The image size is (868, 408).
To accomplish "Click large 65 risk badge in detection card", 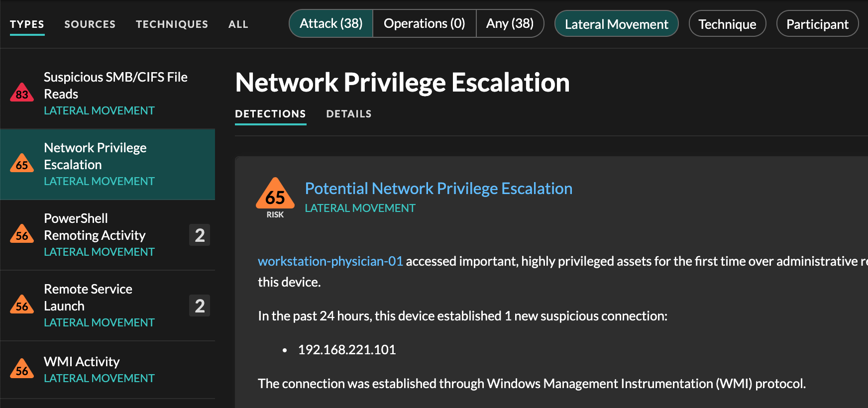I will pos(275,195).
